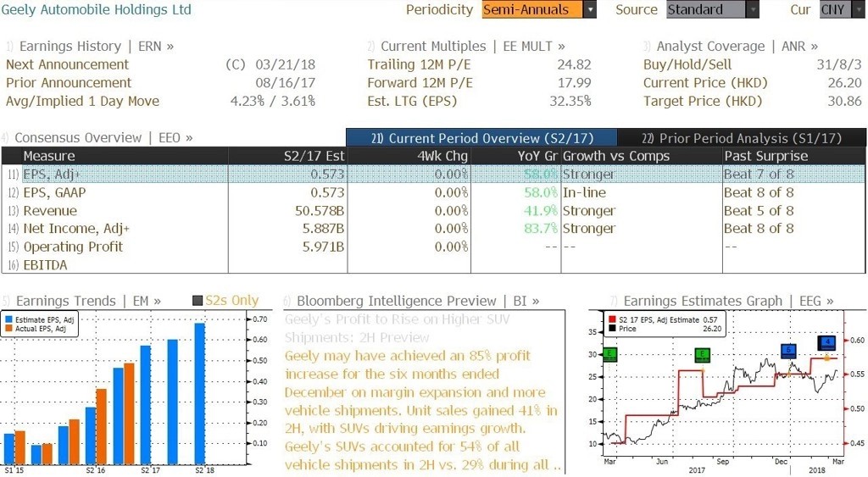
Task: Select the Net Income, Adj+ row
Action: (433, 229)
